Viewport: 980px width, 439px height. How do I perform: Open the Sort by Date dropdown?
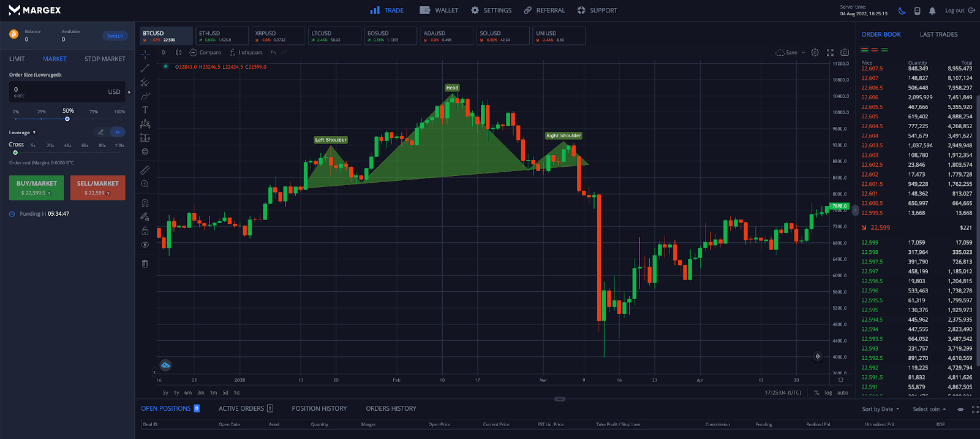tap(881, 409)
